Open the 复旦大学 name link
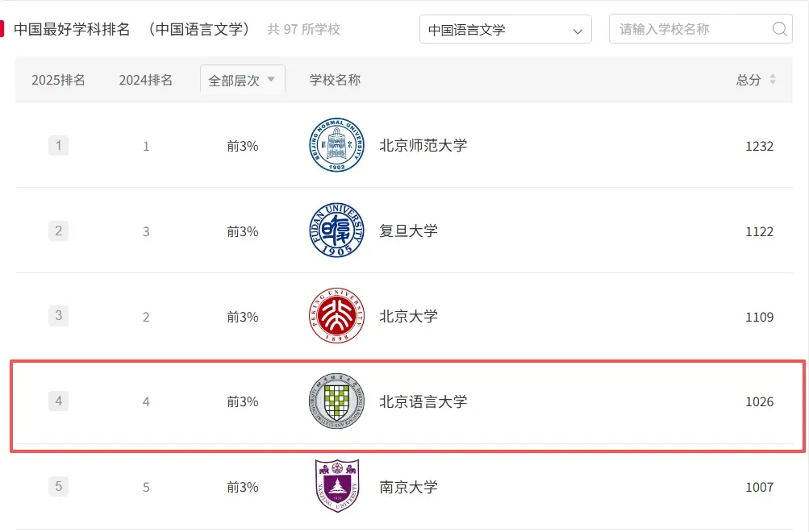 (x=408, y=231)
